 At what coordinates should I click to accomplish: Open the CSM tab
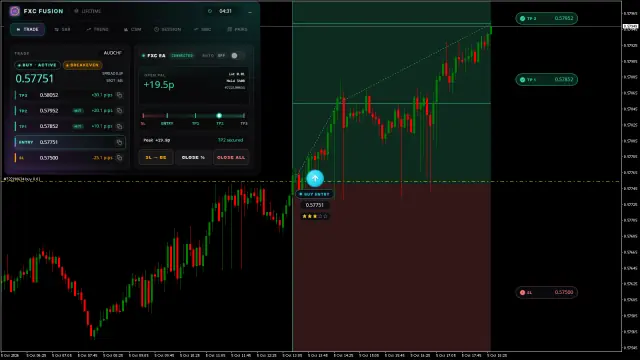(x=133, y=29)
